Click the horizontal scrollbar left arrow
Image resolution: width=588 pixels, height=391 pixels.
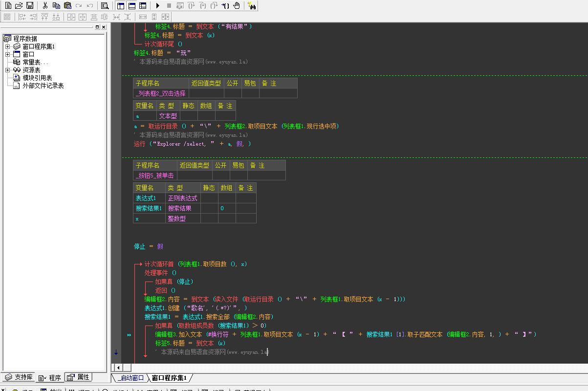(117, 367)
